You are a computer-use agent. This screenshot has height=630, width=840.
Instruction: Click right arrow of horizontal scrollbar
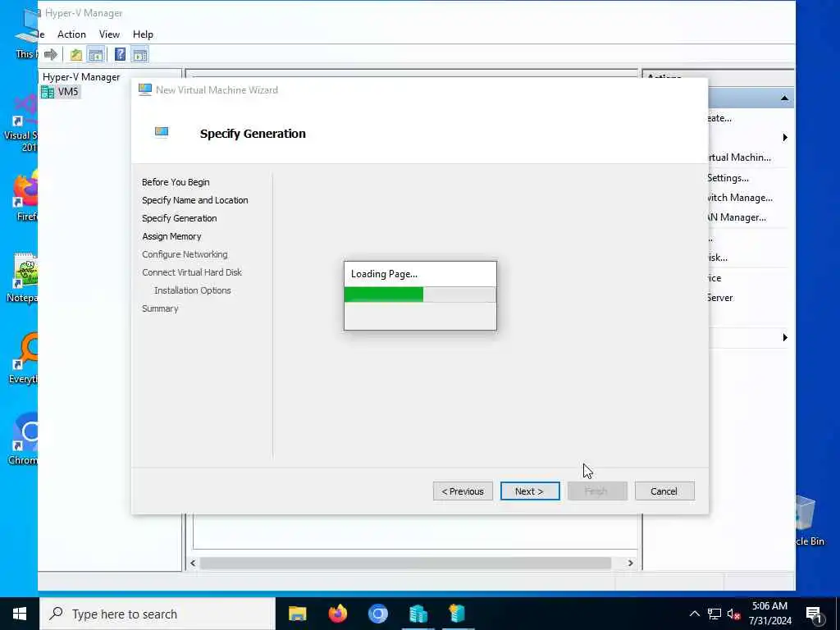coord(631,563)
